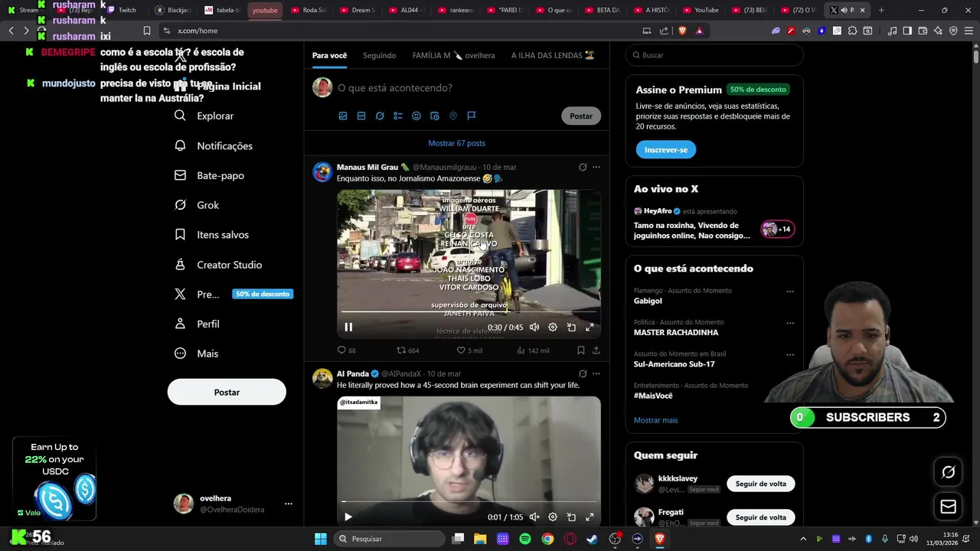This screenshot has height=551, width=980.
Task: Open Explorar in the X sidebar
Action: tap(204, 116)
